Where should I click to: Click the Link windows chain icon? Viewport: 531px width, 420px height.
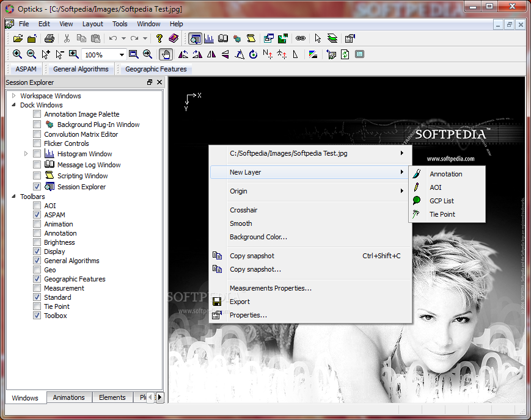click(x=301, y=38)
